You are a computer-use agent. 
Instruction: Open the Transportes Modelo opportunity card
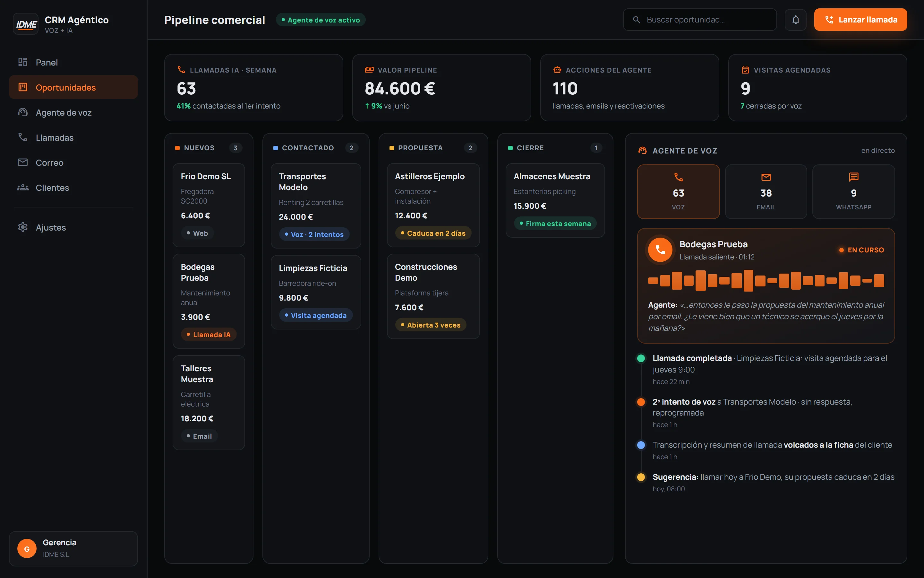(x=316, y=206)
